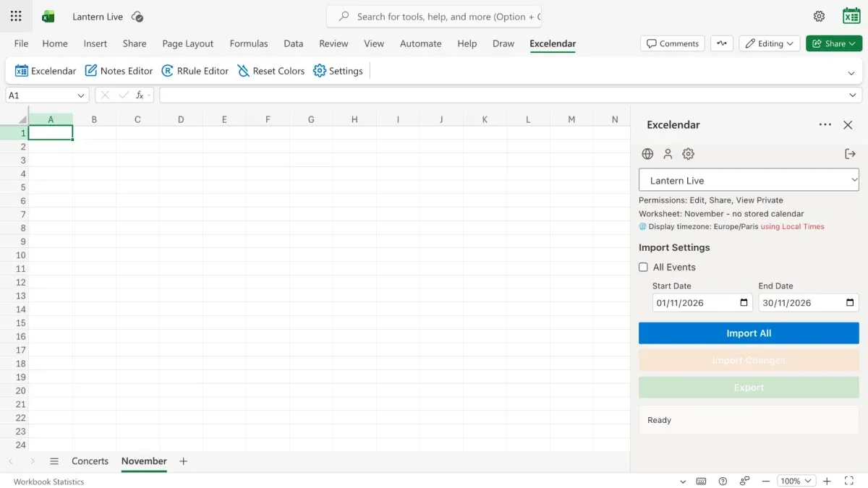
Task: Expand the formula bar chevron
Action: (853, 95)
